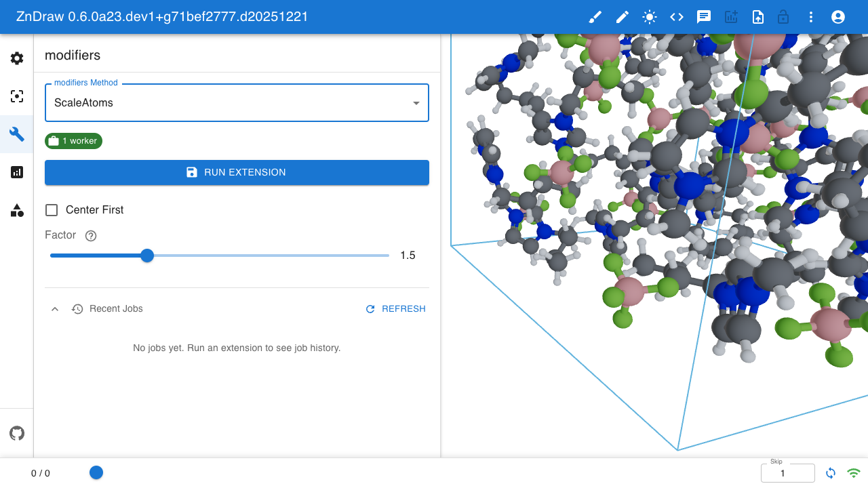Open the user account profile icon

(x=838, y=17)
